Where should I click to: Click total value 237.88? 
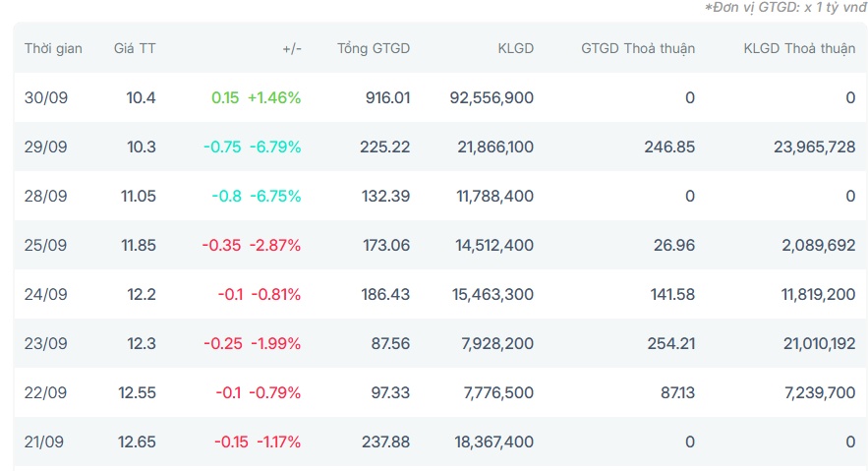coord(386,442)
